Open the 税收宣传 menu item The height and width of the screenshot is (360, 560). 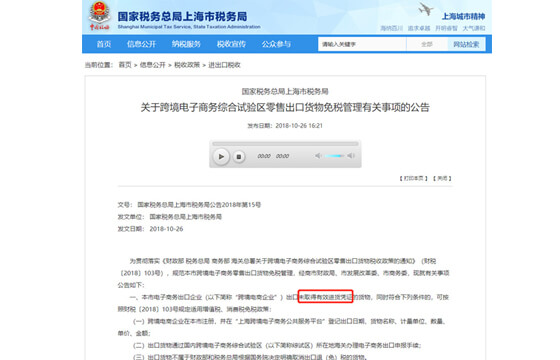click(231, 44)
